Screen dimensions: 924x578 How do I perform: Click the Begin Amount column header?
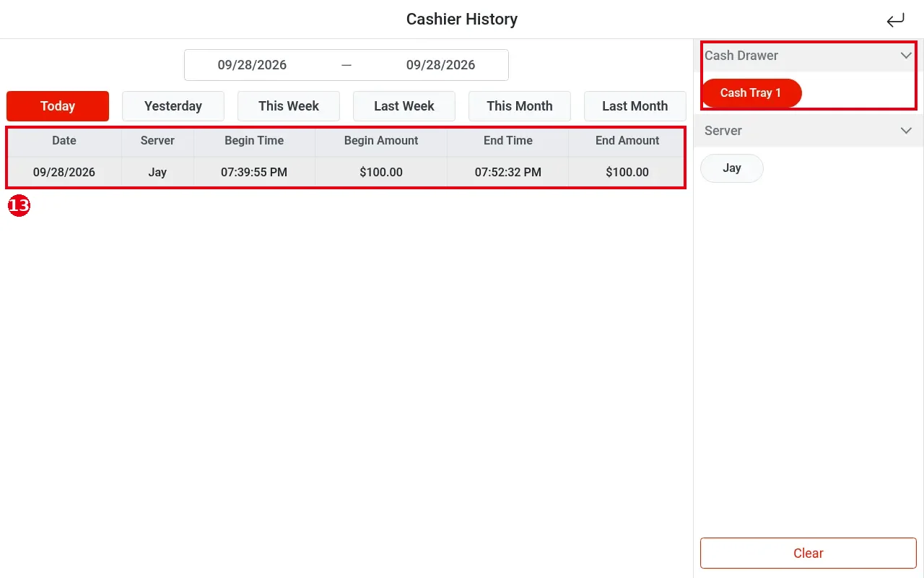point(381,141)
